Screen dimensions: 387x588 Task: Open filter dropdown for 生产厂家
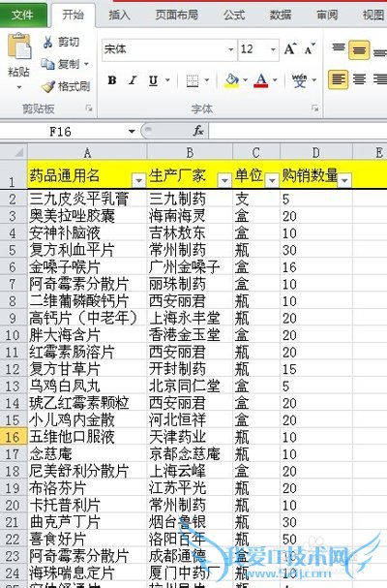coord(224,180)
